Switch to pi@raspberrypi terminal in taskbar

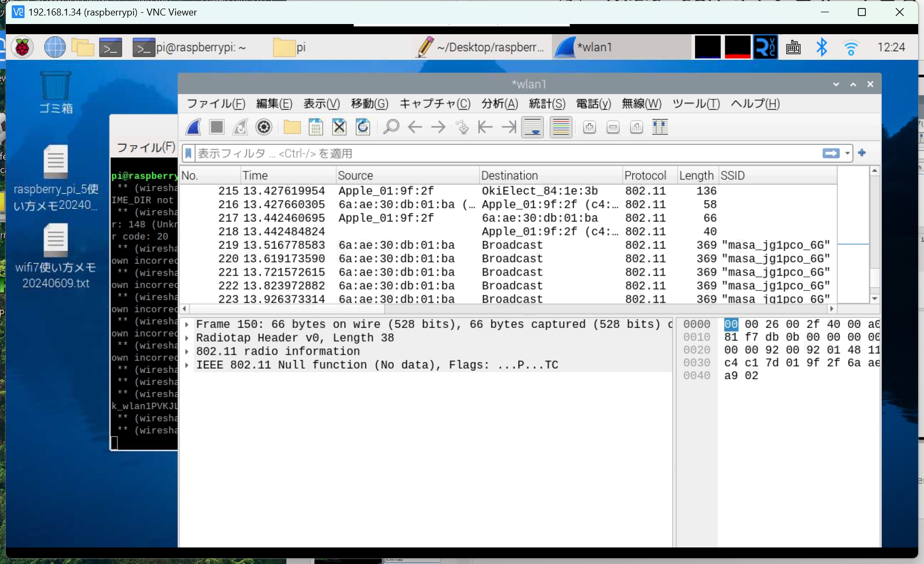pyautogui.click(x=189, y=48)
